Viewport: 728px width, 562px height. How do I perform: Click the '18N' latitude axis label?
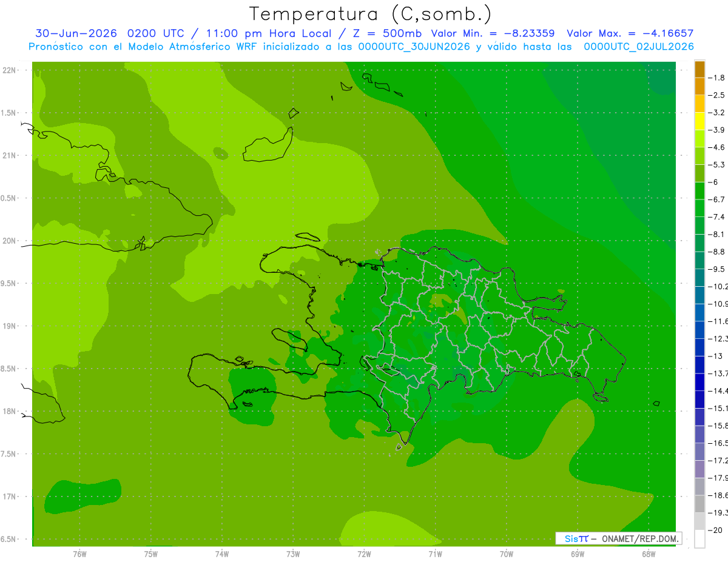click(10, 411)
